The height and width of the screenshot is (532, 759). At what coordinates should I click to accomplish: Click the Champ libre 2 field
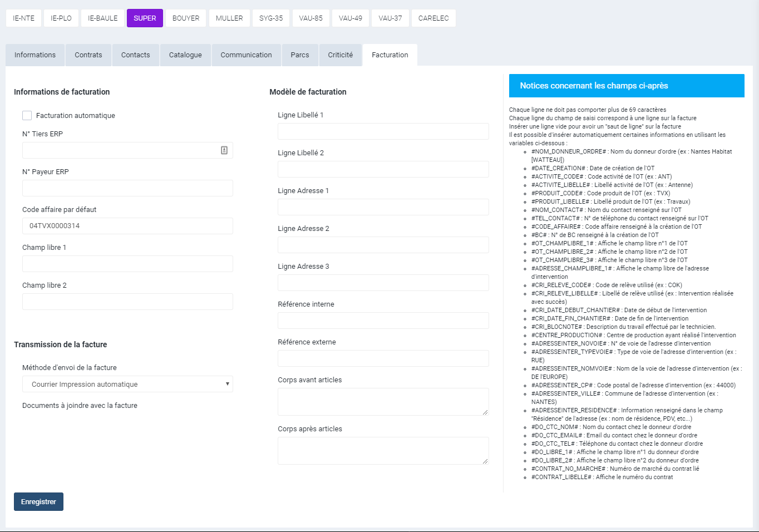pyautogui.click(x=127, y=302)
